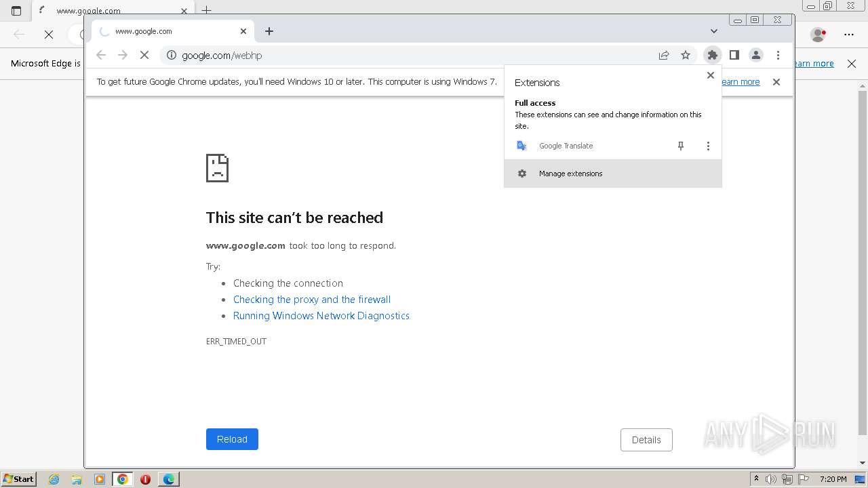The width and height of the screenshot is (868, 488).
Task: Open Checking the proxy and firewall link
Action: point(312,300)
